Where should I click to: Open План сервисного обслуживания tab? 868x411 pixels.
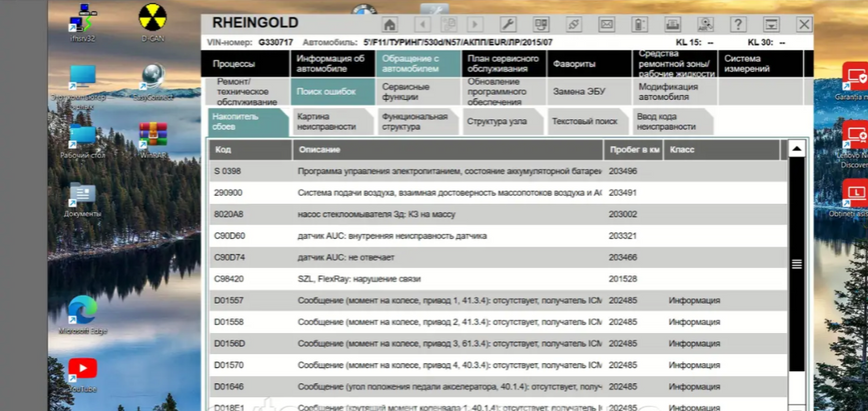[x=503, y=64]
